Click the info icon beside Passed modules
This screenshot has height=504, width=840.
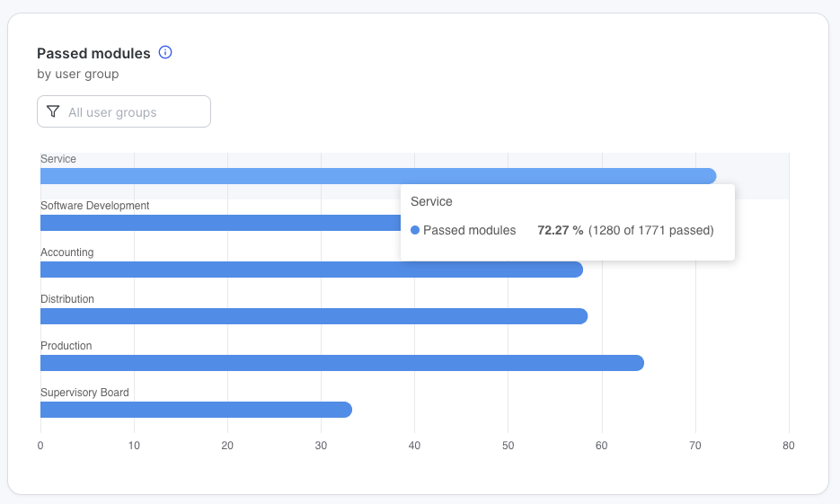pos(165,52)
